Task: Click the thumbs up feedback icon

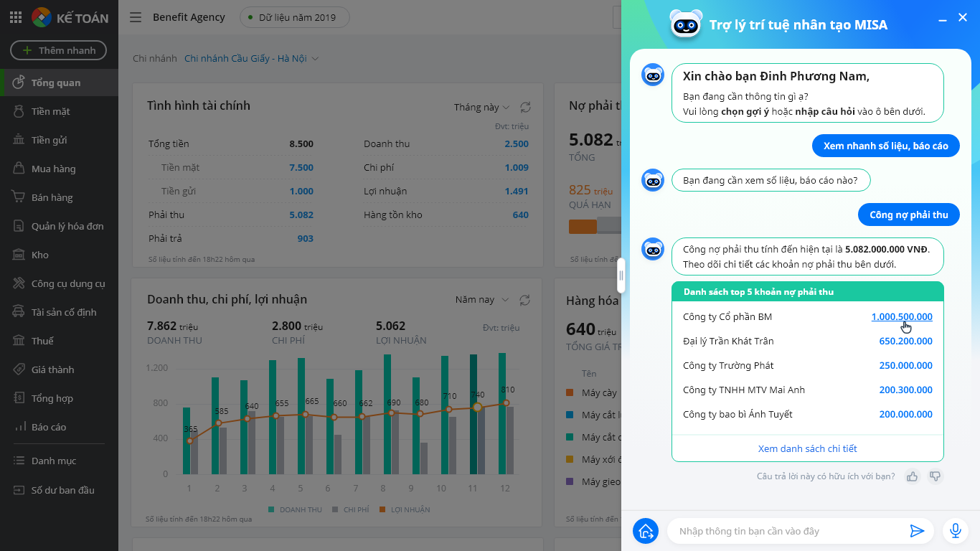Action: tap(913, 476)
